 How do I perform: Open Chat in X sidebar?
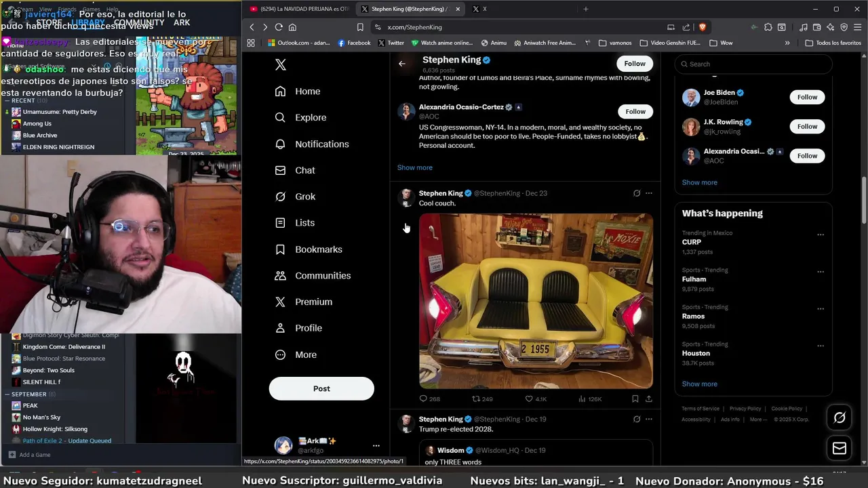(295, 170)
